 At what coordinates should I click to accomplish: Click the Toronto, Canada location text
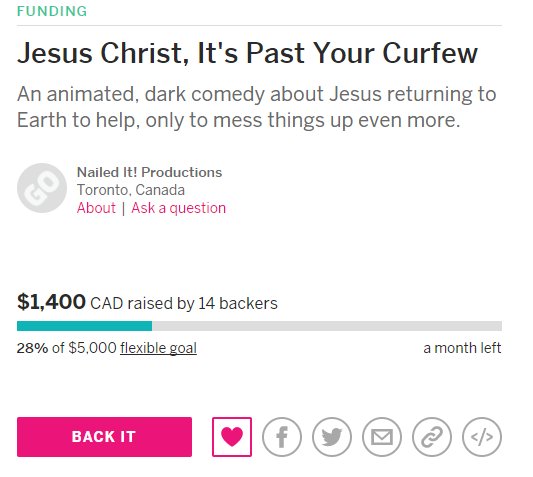(131, 190)
